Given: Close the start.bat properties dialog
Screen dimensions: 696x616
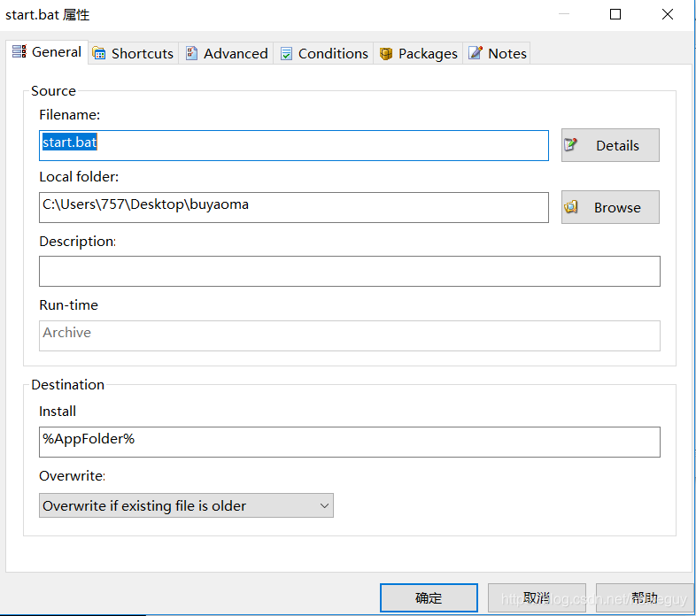Looking at the screenshot, I should 668,15.
